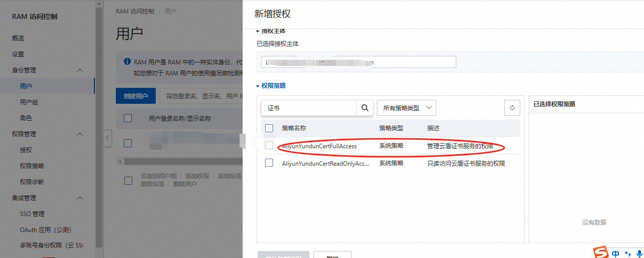Screen dimensions: 644x258
Task: Click the 策略名称 column header
Action: point(294,128)
